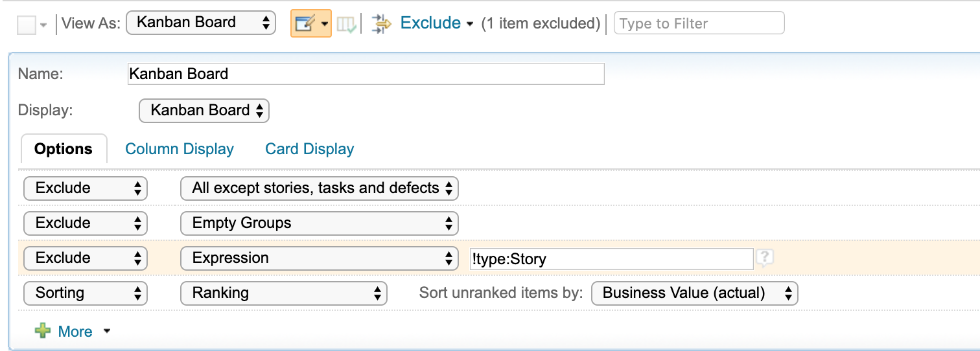Open the select-all checkbox dropdown arrow
The width and height of the screenshot is (980, 351).
point(43,25)
